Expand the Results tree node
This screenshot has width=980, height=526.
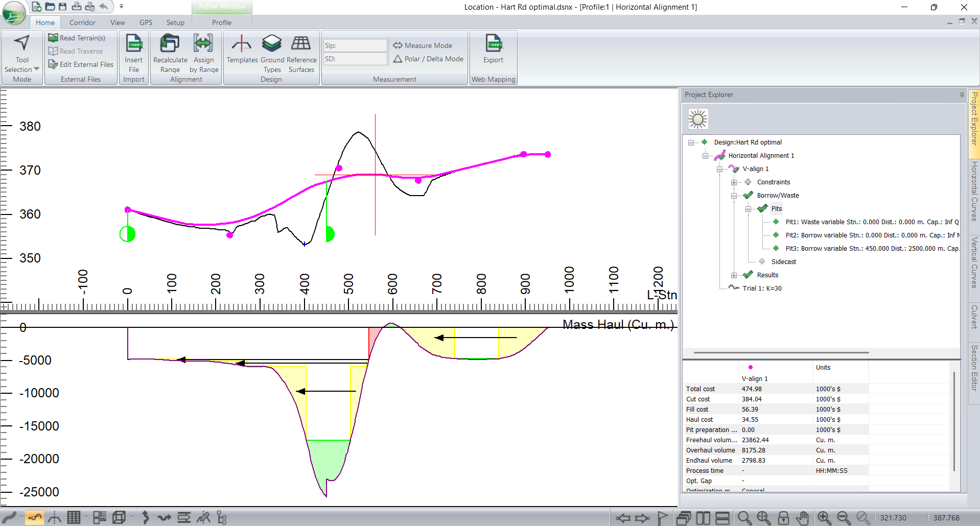click(734, 275)
